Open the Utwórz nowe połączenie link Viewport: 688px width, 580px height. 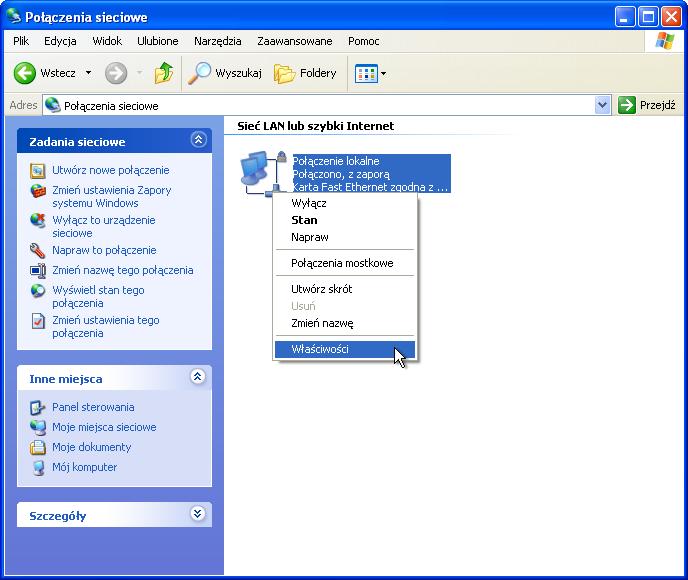click(x=111, y=170)
